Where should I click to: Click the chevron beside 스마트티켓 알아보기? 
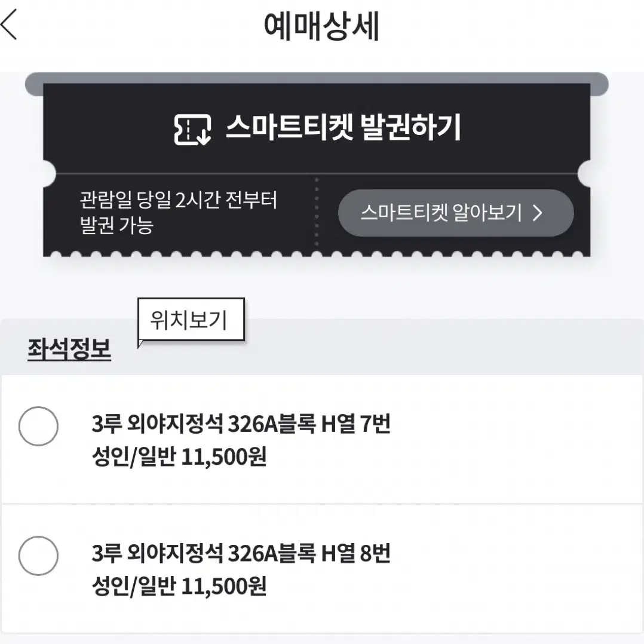point(537,213)
